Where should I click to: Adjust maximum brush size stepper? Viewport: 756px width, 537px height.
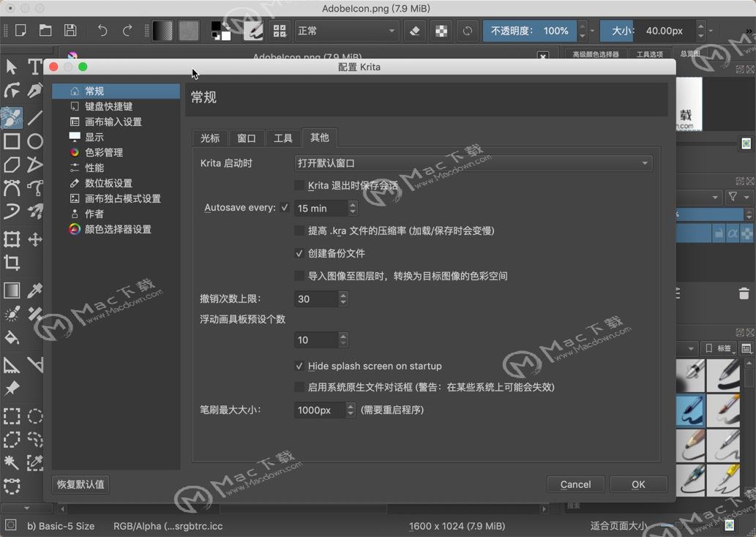click(x=351, y=410)
